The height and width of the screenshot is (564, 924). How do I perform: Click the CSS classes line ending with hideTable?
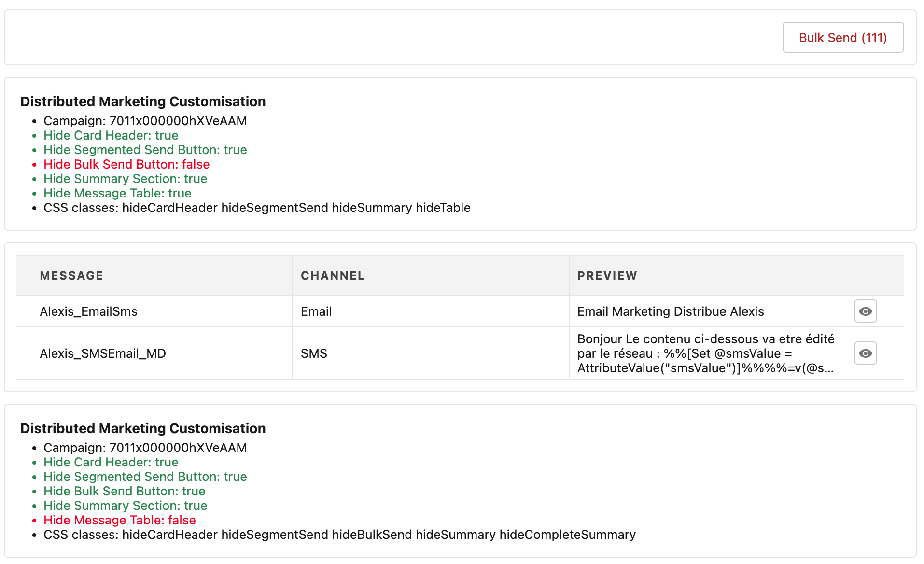pos(257,208)
